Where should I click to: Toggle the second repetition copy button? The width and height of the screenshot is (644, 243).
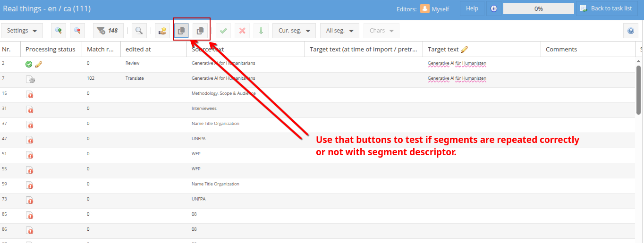pyautogui.click(x=200, y=31)
